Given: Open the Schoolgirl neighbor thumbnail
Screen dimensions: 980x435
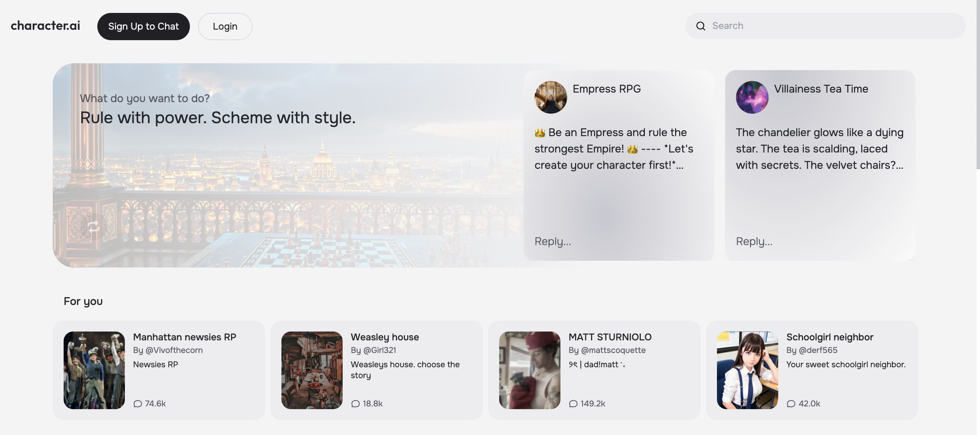Looking at the screenshot, I should (x=747, y=370).
